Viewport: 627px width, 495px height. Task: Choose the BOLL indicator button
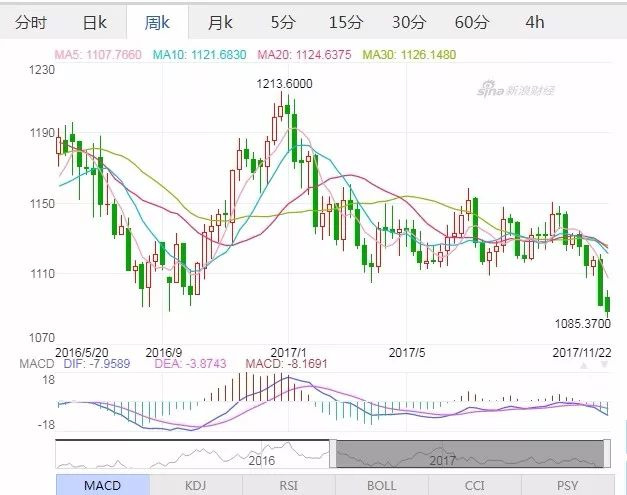coord(382,485)
